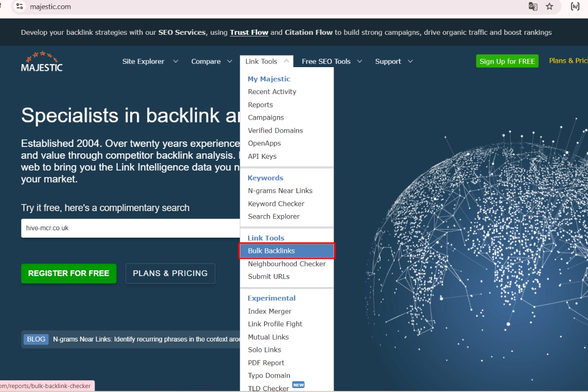Click the Keywords section heading
The width and height of the screenshot is (588, 392).
coord(265,178)
